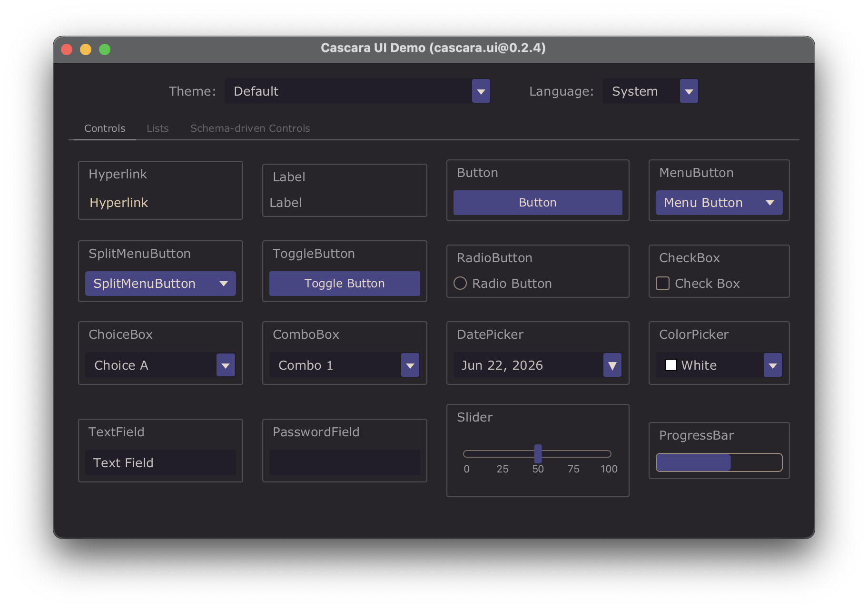
Task: Focus the empty PasswordField input
Action: (x=345, y=462)
